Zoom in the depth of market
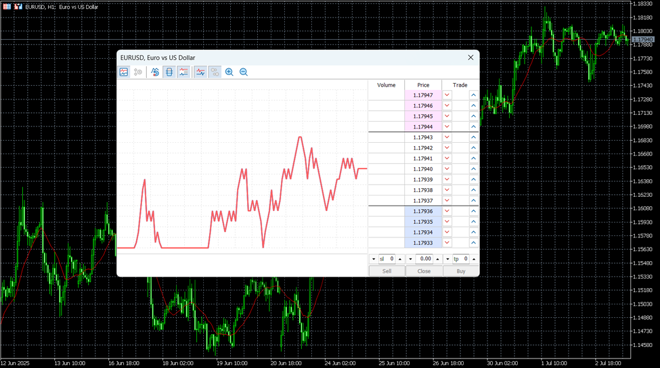Screen dimensions: 660x368 click(229, 72)
